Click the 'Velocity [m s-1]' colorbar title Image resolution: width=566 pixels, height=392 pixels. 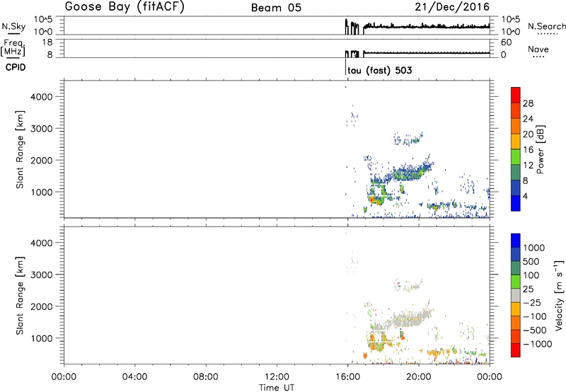(559, 295)
